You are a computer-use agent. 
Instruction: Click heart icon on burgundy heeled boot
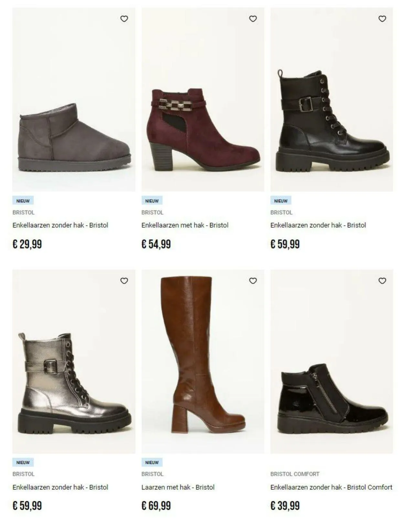coord(253,19)
